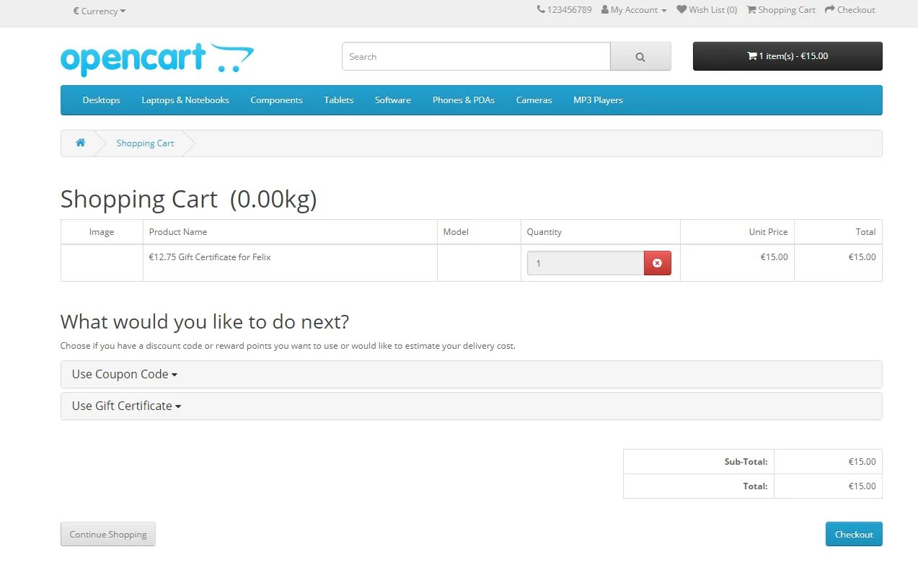The width and height of the screenshot is (918, 588).
Task: Click the Unit Price column header
Action: pyautogui.click(x=769, y=232)
